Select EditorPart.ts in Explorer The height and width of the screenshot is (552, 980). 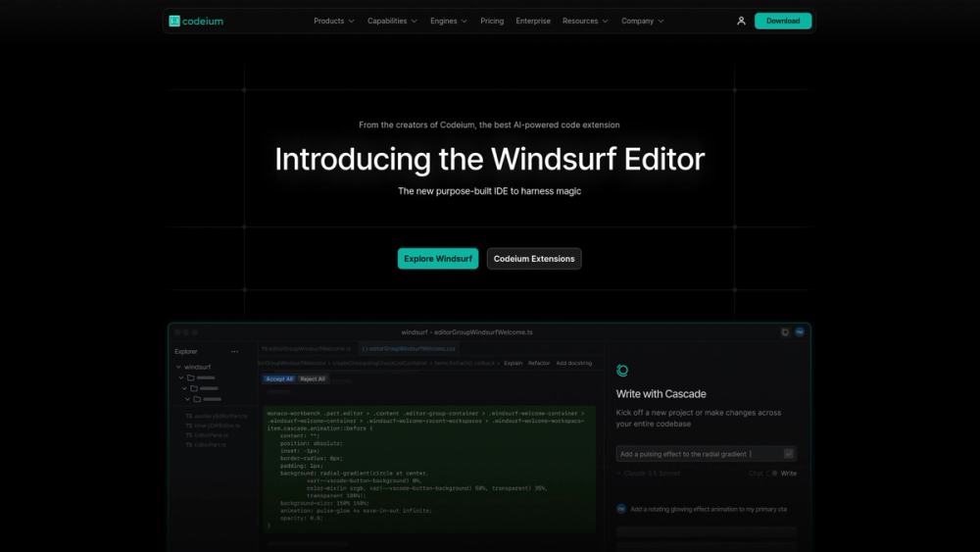206,445
